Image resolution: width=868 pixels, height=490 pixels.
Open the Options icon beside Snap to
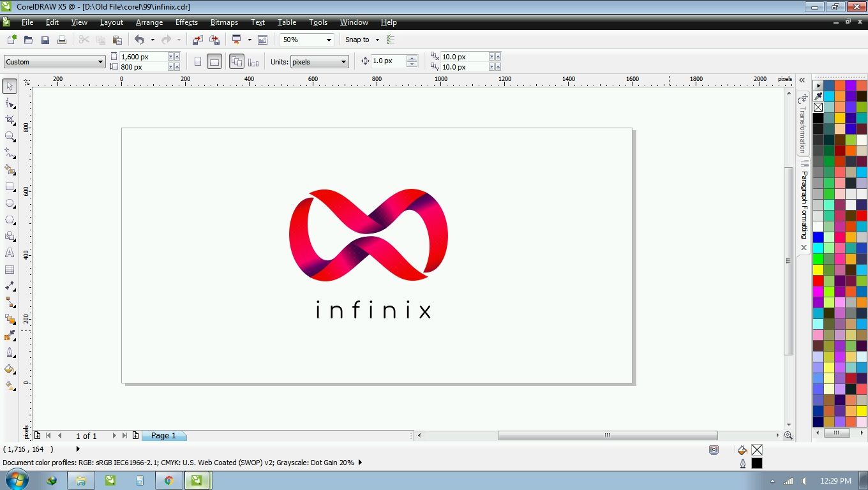391,40
